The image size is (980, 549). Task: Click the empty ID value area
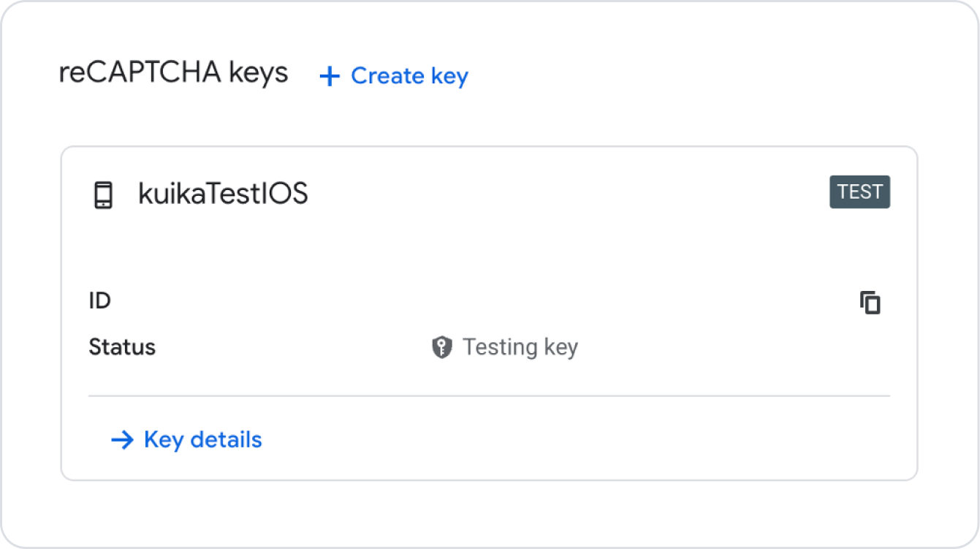(x=512, y=301)
